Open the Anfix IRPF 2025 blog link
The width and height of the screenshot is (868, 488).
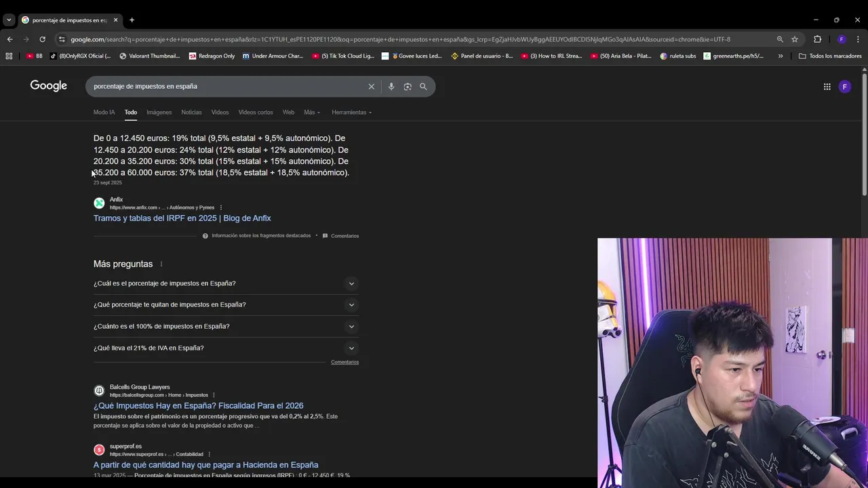[182, 218]
